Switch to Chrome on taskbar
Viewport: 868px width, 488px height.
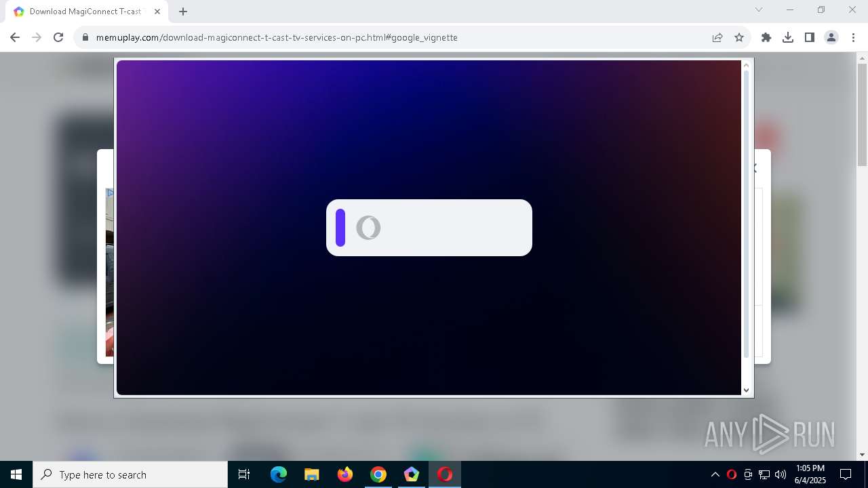pos(378,474)
